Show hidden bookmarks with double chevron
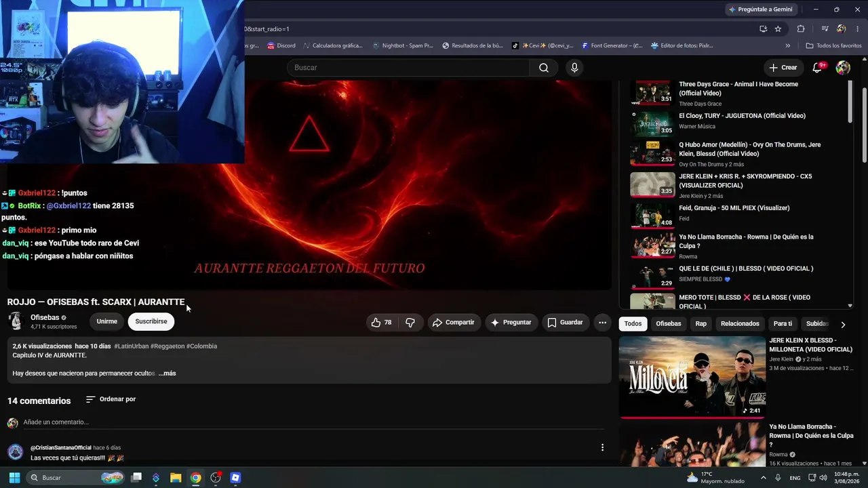Screen dimensions: 868x488 [788, 46]
